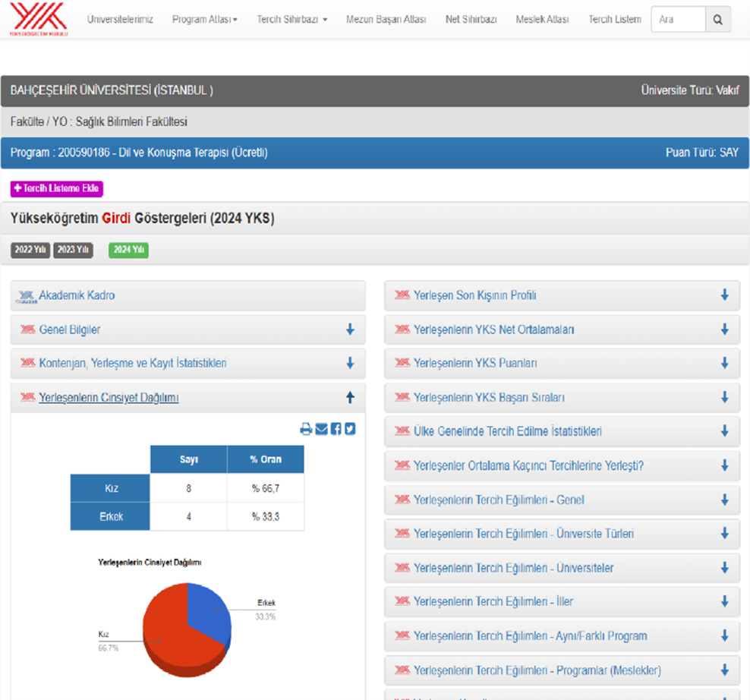
Task: Share via the Facebook icon
Action: click(x=336, y=429)
